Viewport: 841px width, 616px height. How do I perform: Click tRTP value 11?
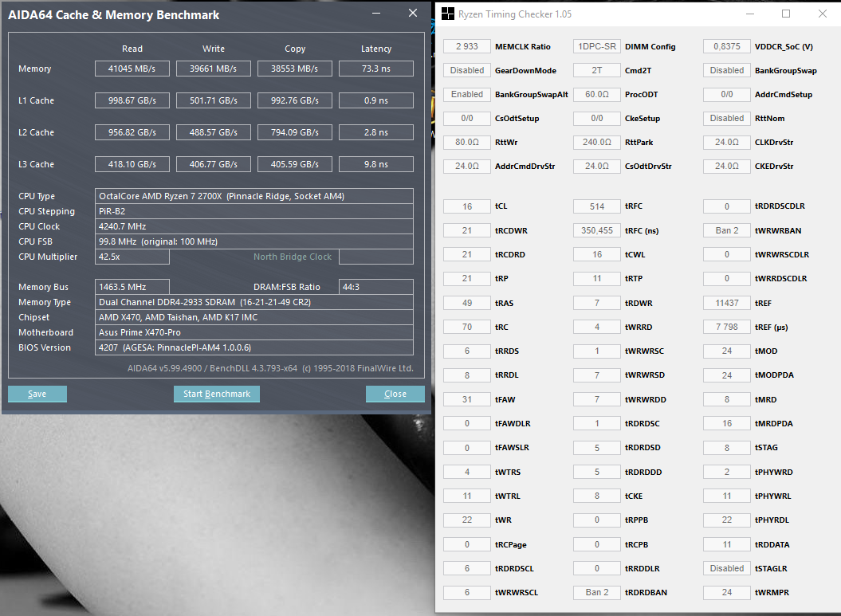point(597,279)
